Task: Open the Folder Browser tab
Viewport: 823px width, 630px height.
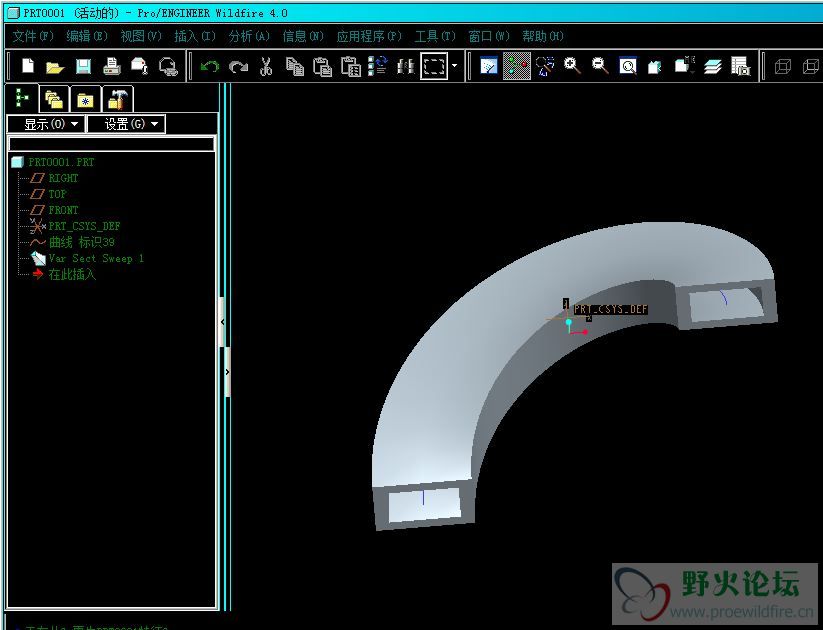Action: 54,99
